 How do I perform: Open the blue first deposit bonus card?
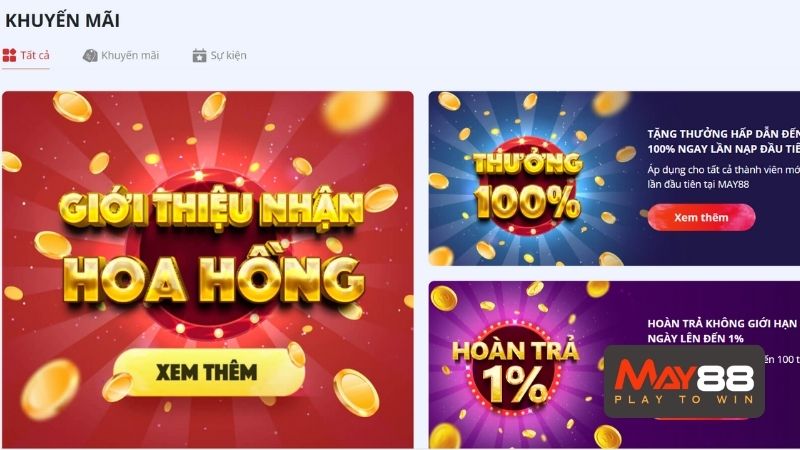pyautogui.click(x=614, y=179)
